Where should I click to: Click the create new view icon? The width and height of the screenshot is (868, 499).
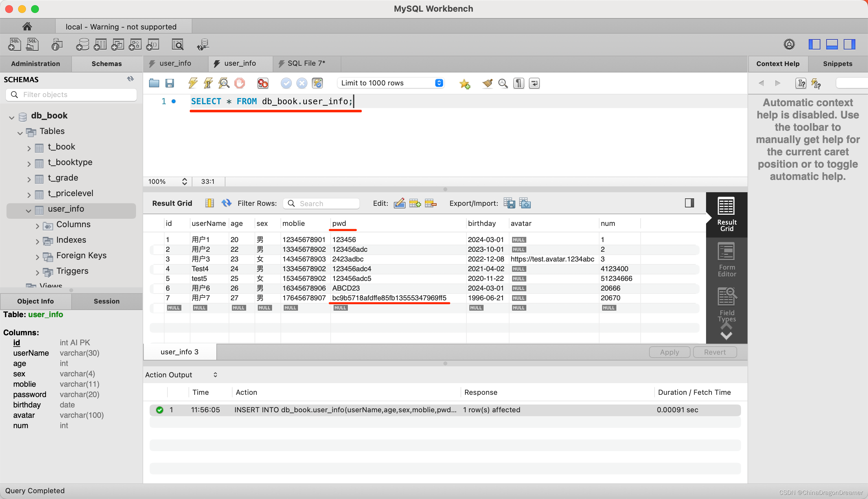point(118,45)
